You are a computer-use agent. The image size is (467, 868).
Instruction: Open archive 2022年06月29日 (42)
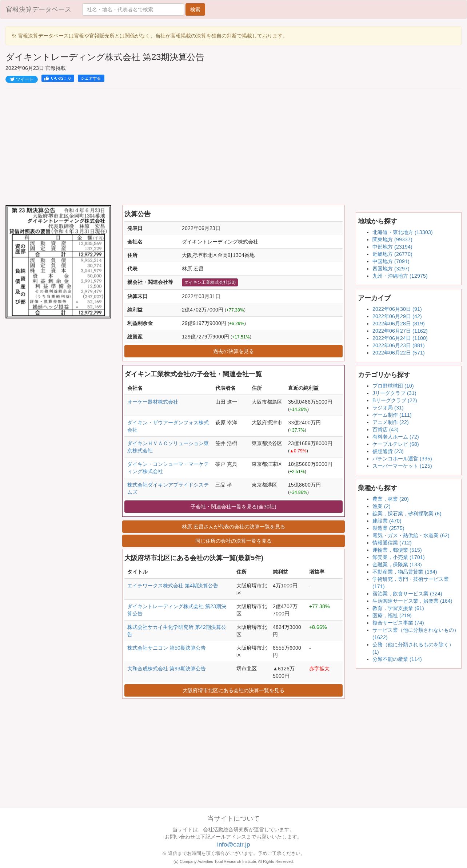pos(397,316)
